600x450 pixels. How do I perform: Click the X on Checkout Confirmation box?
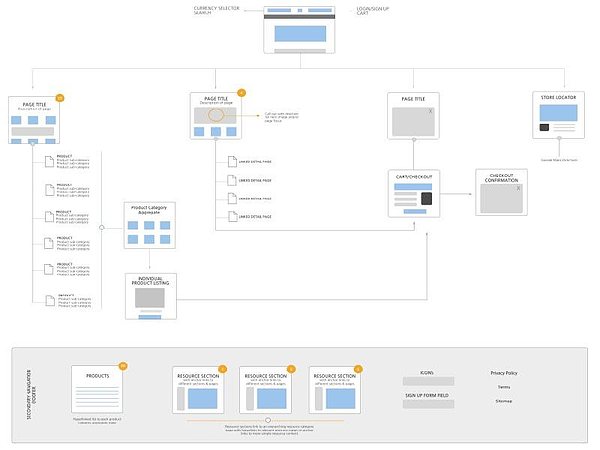pos(518,188)
